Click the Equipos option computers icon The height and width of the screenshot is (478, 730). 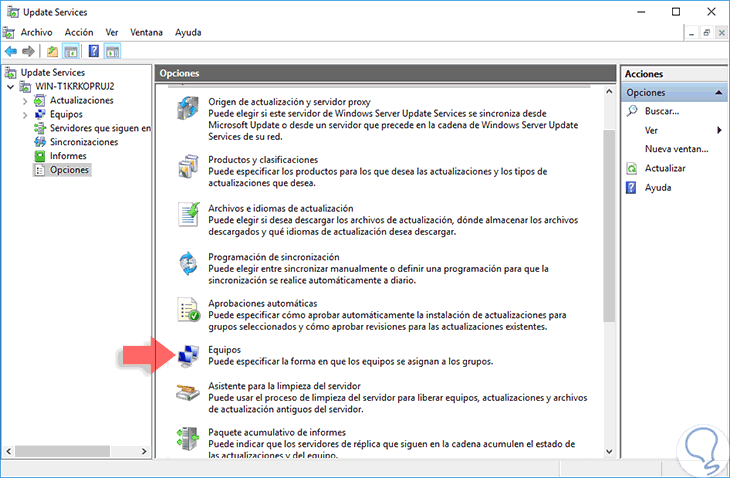[188, 356]
